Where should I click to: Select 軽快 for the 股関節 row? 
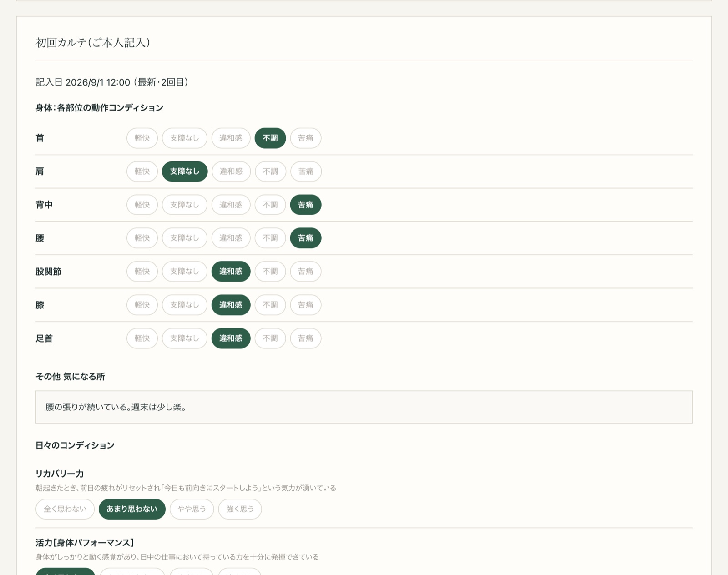(x=142, y=272)
